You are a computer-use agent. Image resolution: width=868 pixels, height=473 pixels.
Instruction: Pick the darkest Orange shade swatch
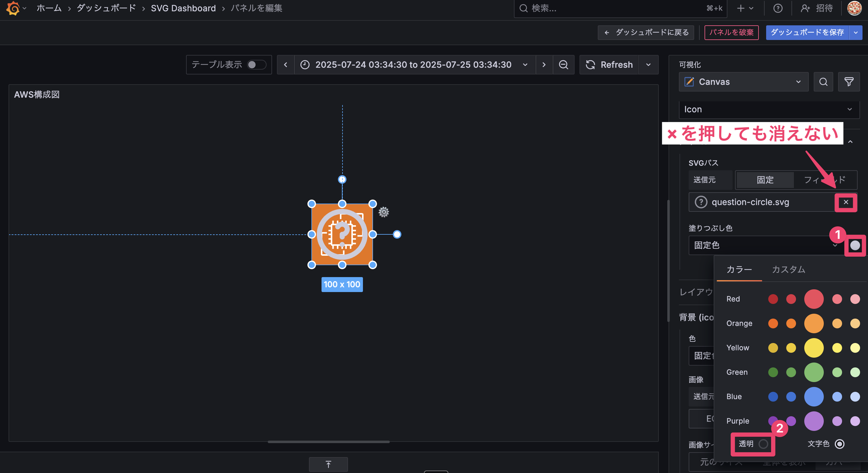773,323
